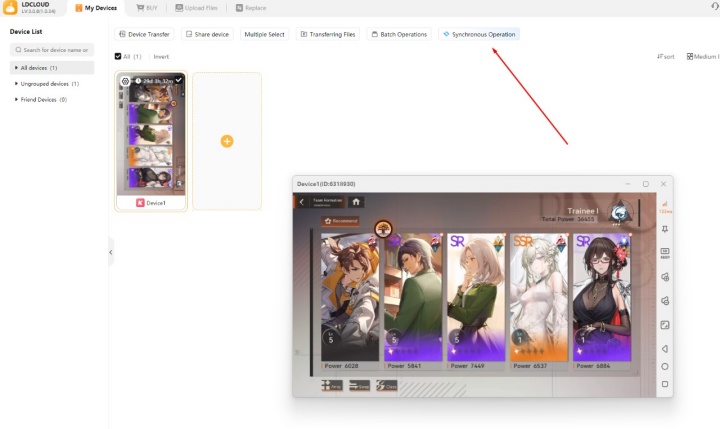720x429 pixels.
Task: Click the pin icon in device sidebar
Action: [664, 229]
